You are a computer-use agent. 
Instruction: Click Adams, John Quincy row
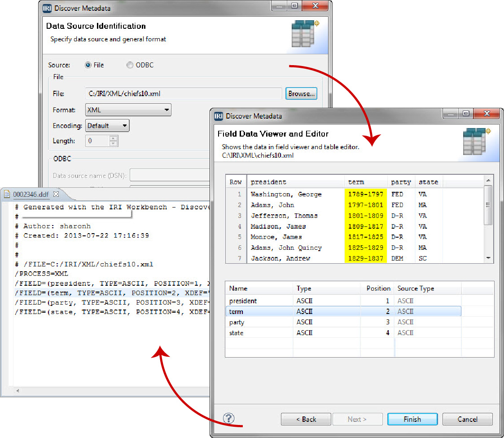355,248
